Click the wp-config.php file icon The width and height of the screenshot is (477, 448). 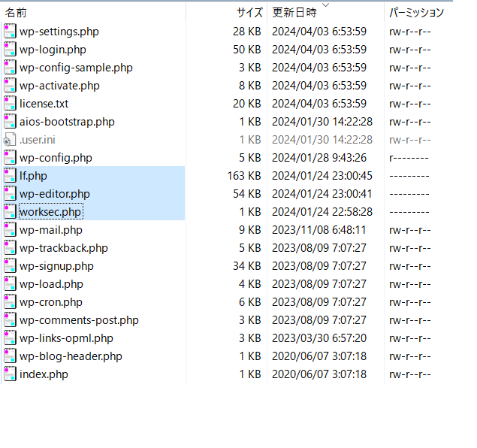click(10, 158)
